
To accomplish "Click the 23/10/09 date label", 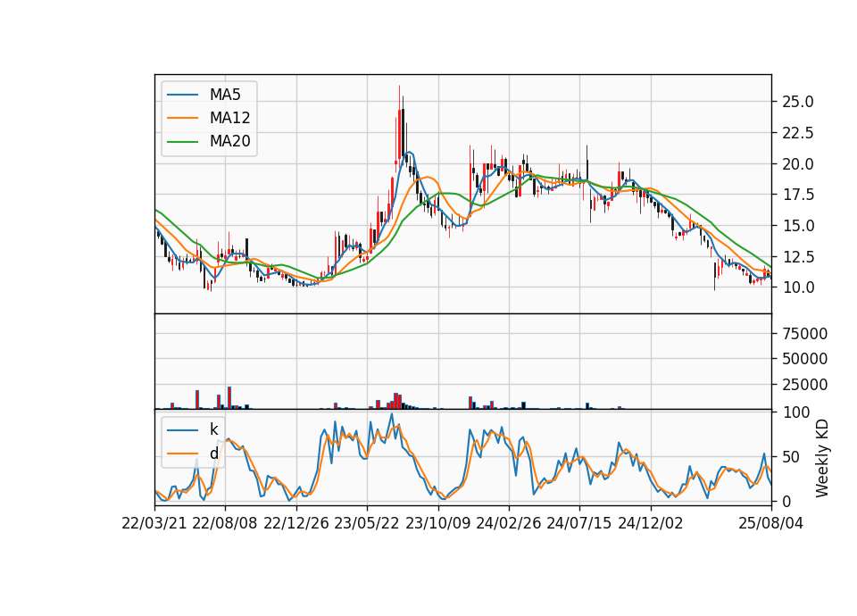I will [x=437, y=523].
